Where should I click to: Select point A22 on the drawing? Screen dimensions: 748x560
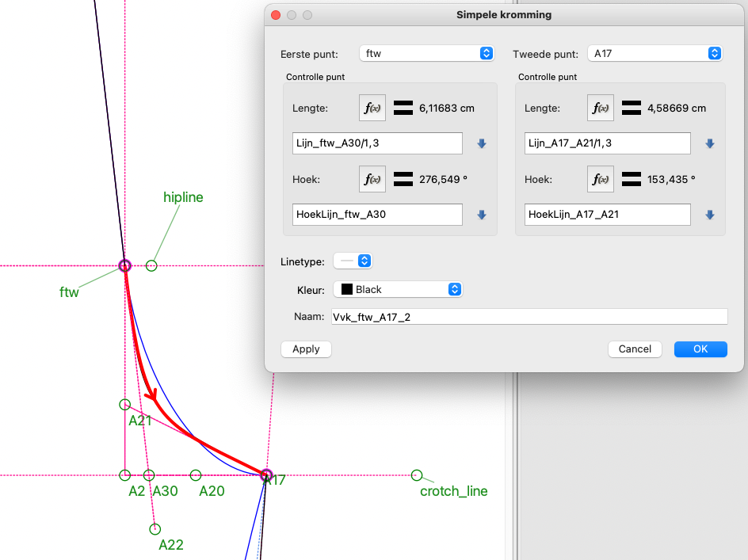click(x=155, y=529)
